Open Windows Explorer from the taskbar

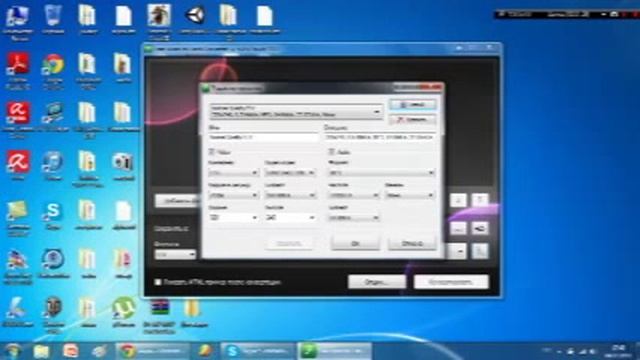tap(41, 351)
